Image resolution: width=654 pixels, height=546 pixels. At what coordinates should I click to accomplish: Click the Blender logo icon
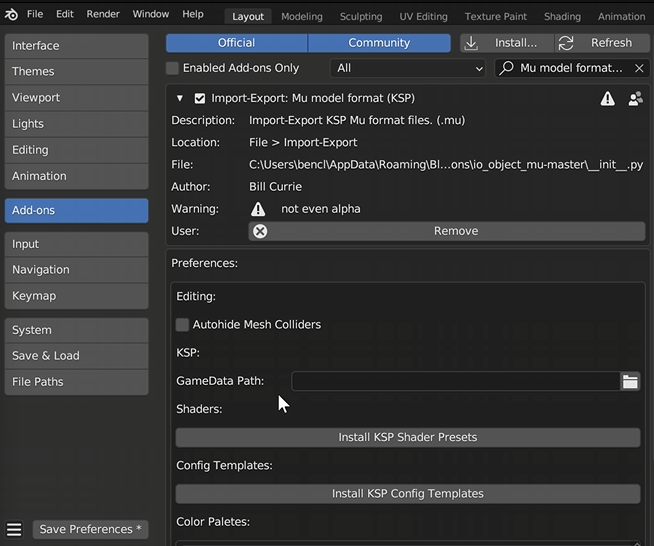(x=10, y=14)
